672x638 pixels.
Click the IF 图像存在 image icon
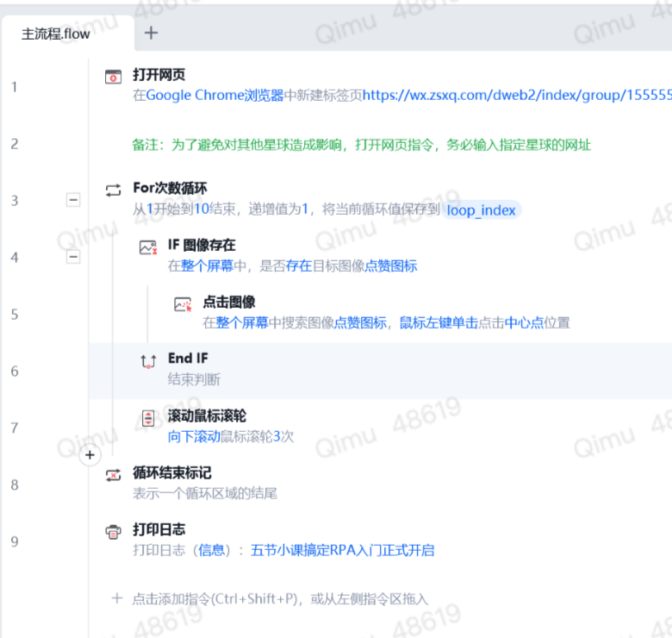[148, 247]
